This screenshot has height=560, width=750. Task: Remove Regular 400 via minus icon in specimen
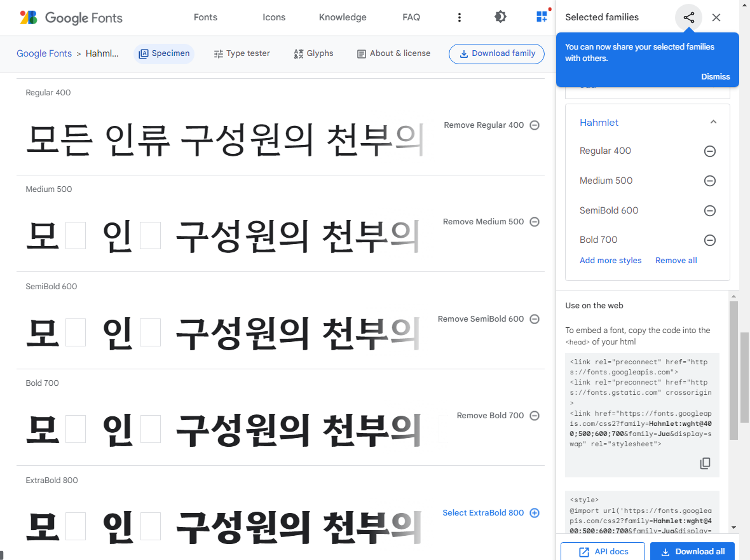(535, 125)
